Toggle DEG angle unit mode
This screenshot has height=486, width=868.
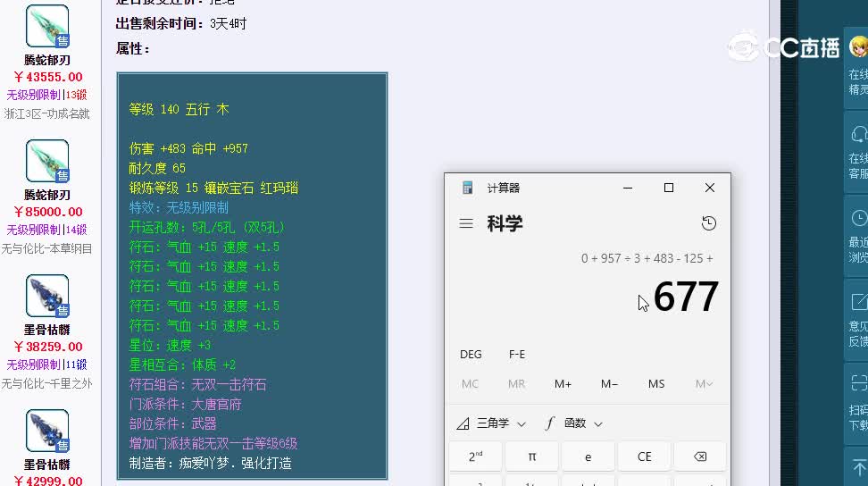tap(471, 355)
